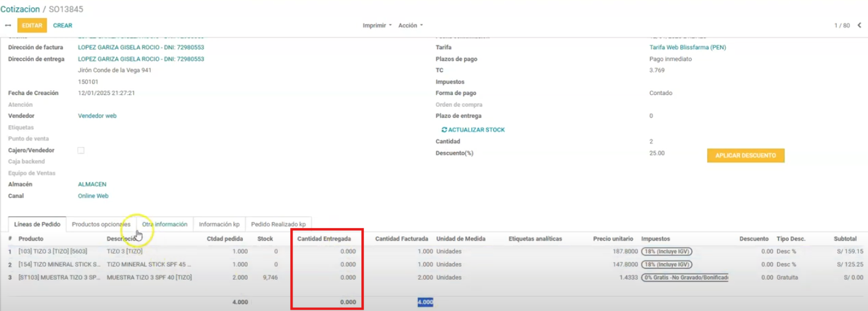Toggle the Cajero/Vendedor checkbox
868x311 pixels.
(x=81, y=150)
